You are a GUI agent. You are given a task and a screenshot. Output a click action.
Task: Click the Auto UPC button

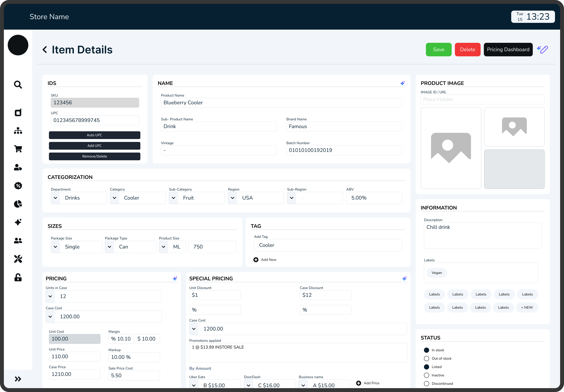94,135
